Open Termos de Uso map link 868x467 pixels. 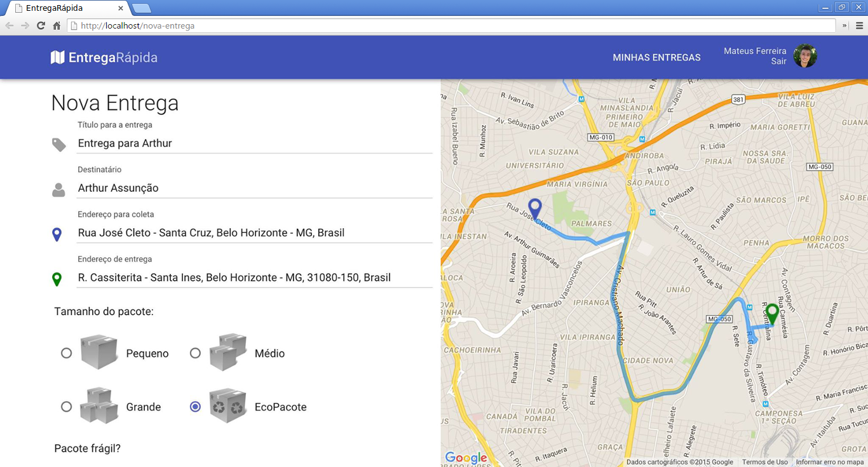point(765,462)
